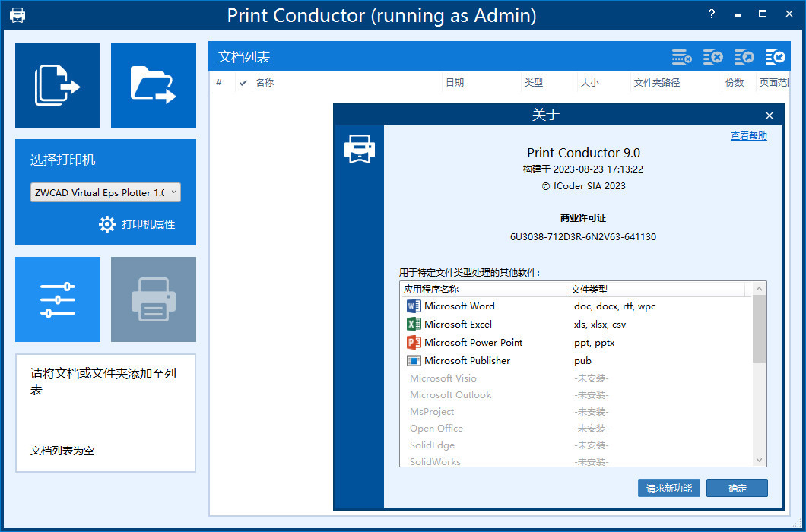Screen dimensions: 806x532
Task: Select the Microsoft Outlook row
Action: tap(575, 394)
